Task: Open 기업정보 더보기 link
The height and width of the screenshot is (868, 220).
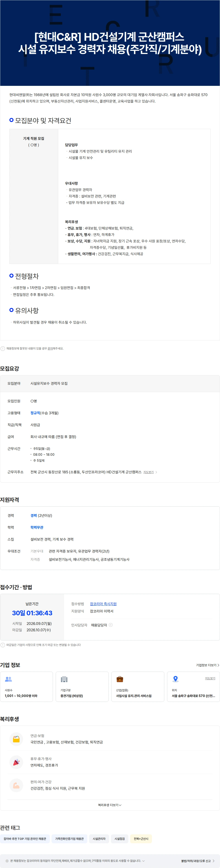Action: coord(208,665)
